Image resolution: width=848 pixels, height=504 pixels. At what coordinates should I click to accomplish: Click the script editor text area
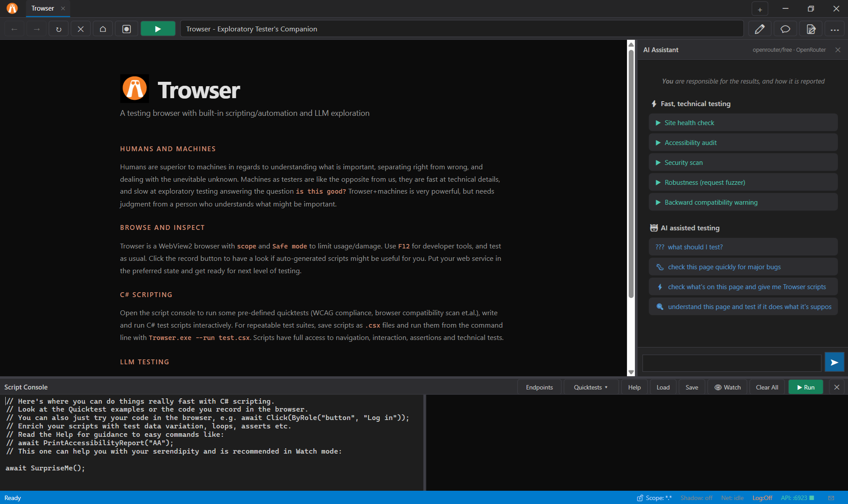point(212,442)
